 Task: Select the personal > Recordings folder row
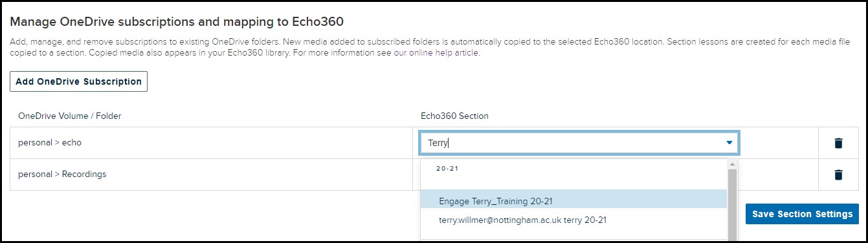211,174
